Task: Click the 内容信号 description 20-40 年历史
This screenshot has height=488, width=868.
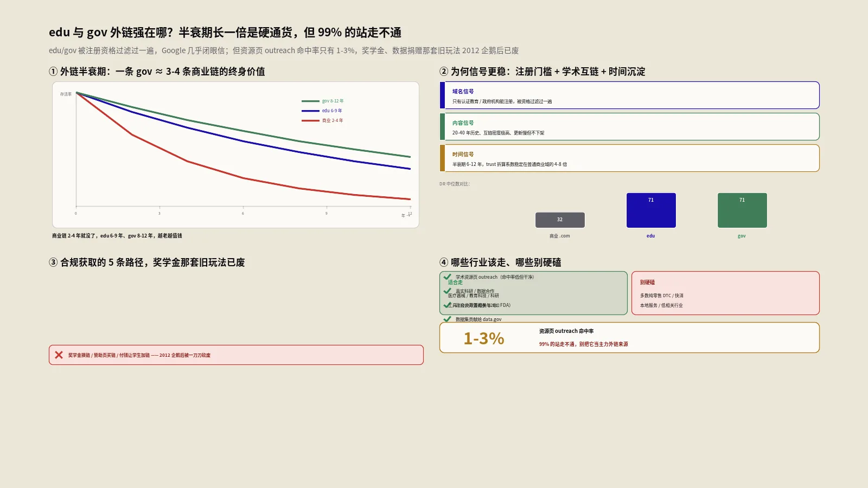Action: [499, 133]
